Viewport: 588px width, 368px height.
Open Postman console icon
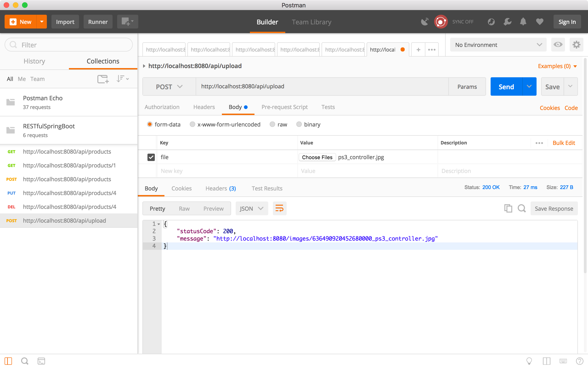41,361
